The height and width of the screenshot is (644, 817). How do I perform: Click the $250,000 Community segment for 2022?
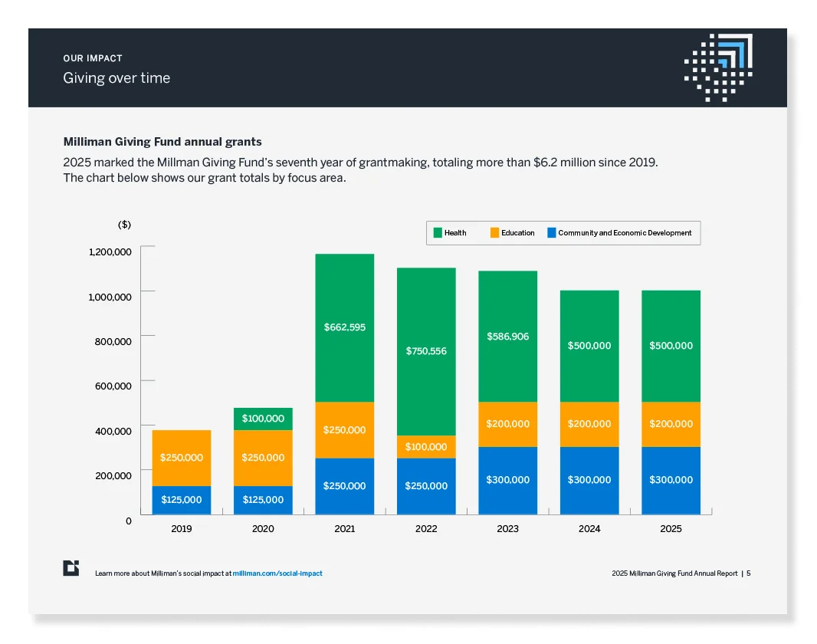point(426,486)
